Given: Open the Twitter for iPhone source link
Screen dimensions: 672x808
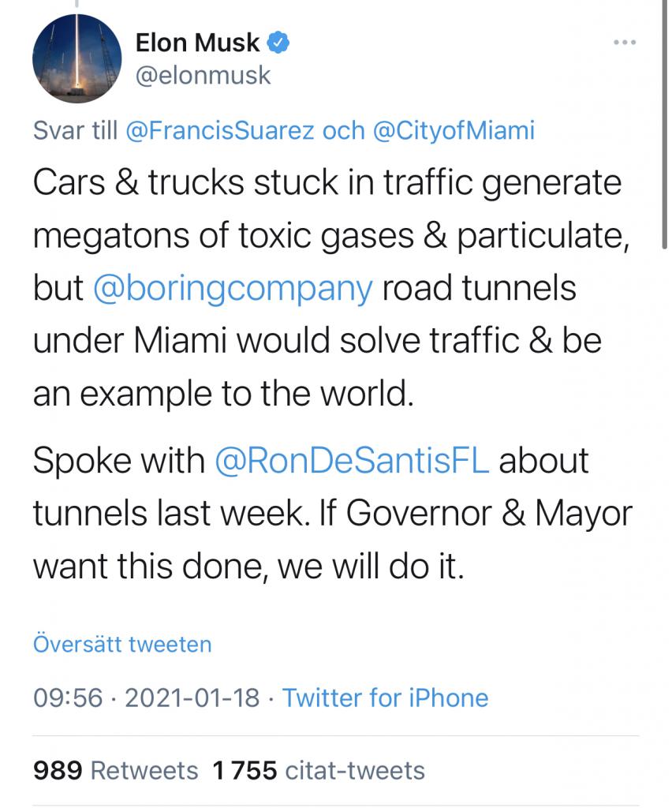Looking at the screenshot, I should point(385,698).
